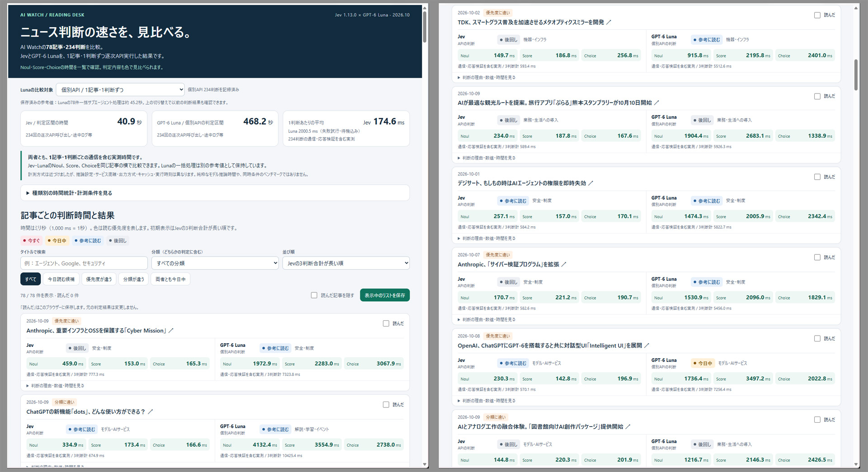Tick 読んだ on the サイバー検証プログラム article
The width and height of the screenshot is (868, 472).
coord(817,257)
